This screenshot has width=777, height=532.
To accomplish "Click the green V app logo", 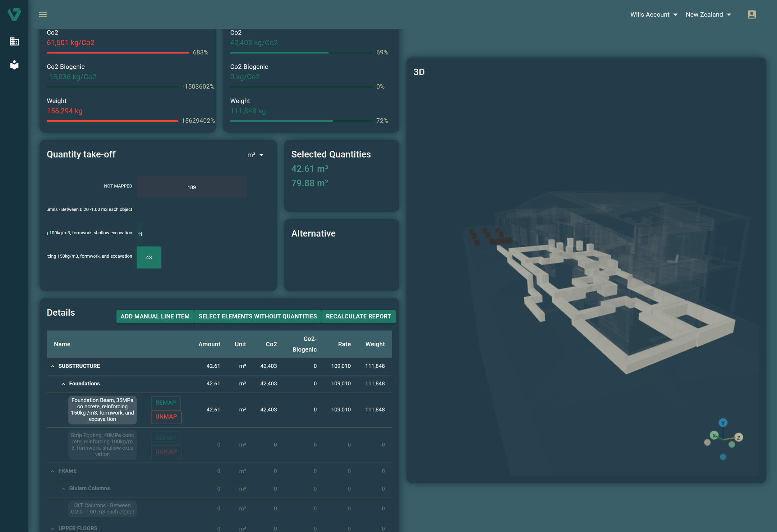I will tap(14, 14).
